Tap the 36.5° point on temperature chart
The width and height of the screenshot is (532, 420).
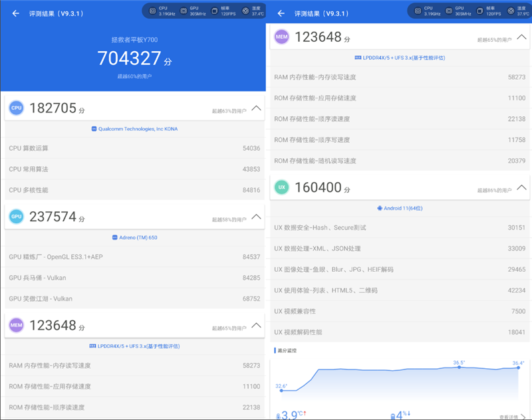(x=459, y=367)
